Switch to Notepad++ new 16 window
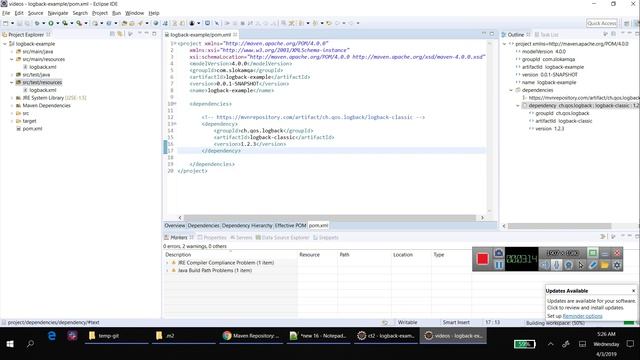Viewport: 640px width, 360px height. tap(318, 336)
